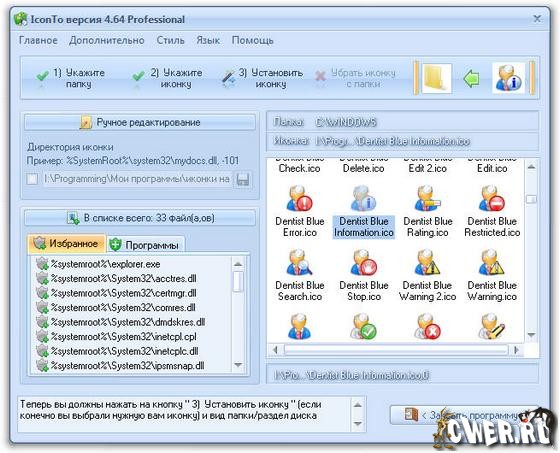Click step 2 'Укажите иконку' button

167,78
